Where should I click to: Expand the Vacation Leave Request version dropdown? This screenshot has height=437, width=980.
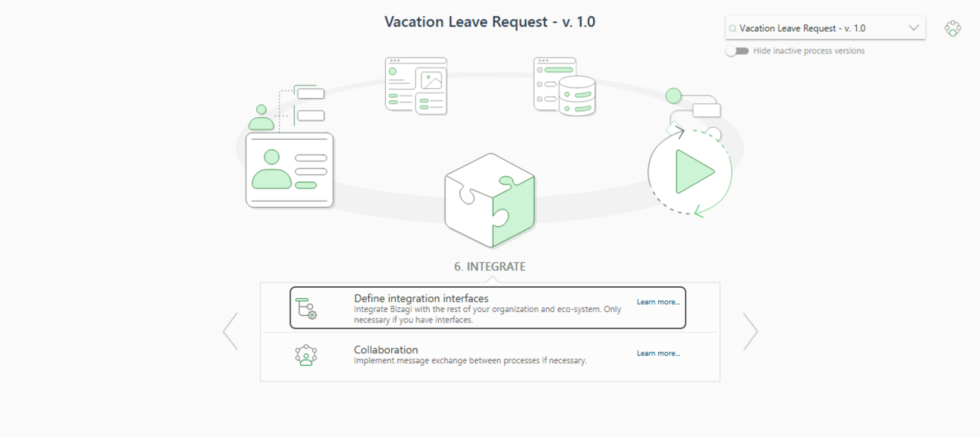914,28
